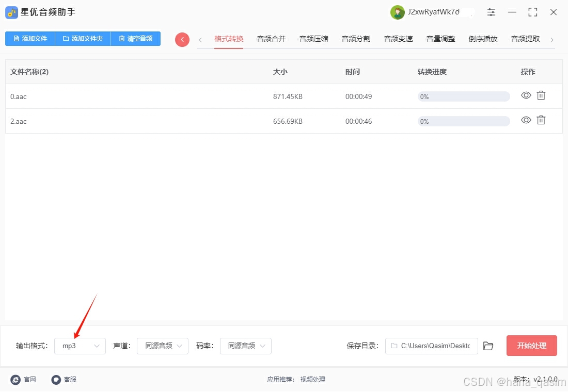Open the 输出格式 mp3 dropdown
This screenshot has height=392, width=568.
[80, 346]
